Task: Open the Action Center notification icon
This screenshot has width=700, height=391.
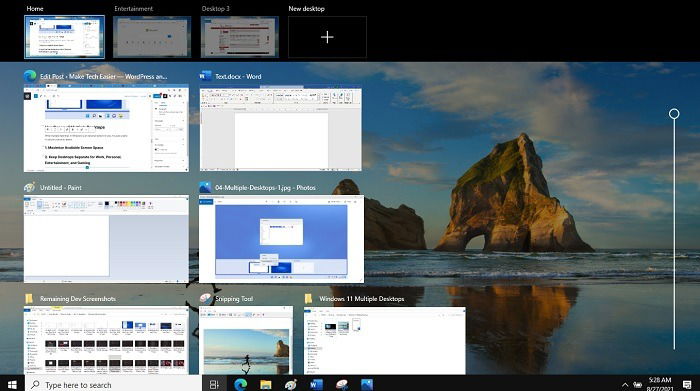Action: 687,384
